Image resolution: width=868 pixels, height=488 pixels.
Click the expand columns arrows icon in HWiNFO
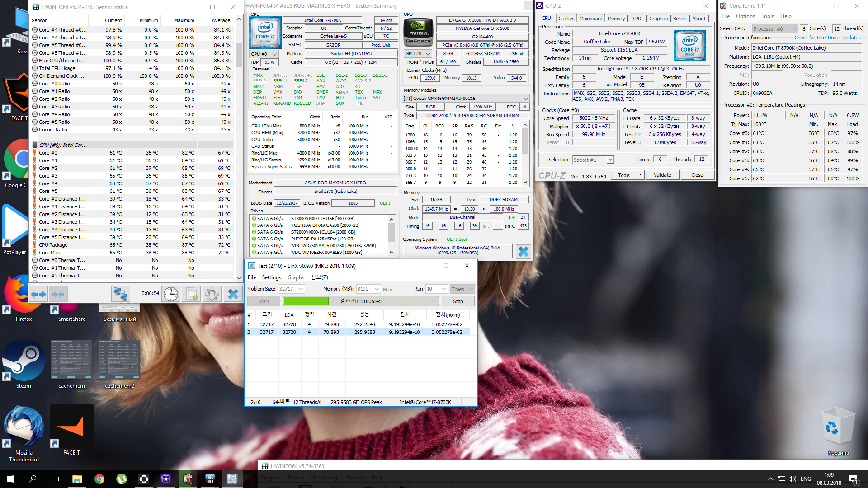(38, 294)
